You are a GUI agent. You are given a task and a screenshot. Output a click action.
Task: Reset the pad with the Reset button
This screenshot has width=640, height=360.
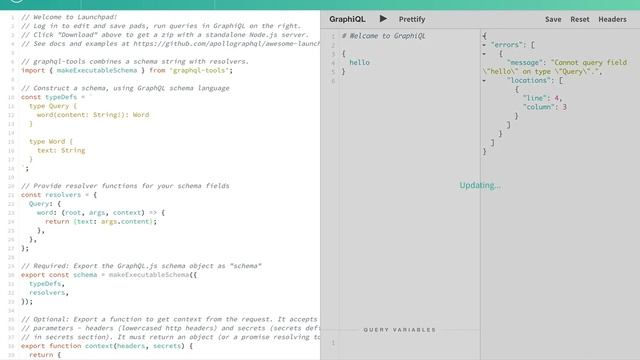580,19
